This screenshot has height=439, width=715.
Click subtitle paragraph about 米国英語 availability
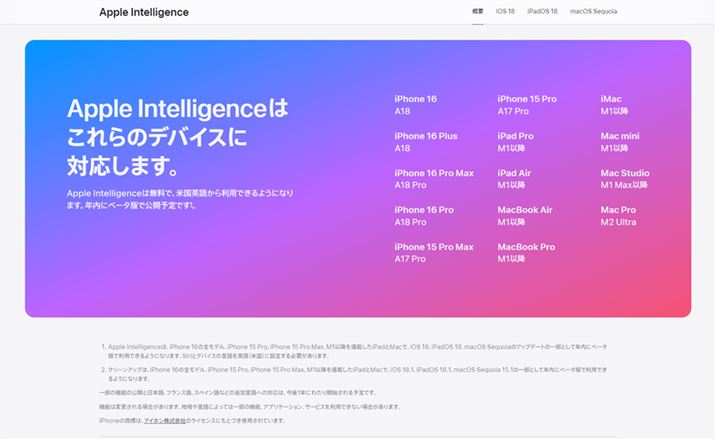point(180,199)
